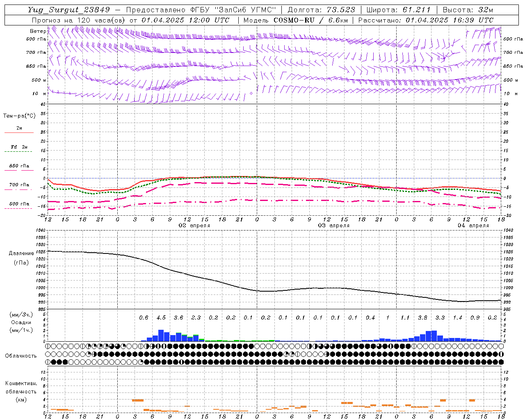525x420 pixels.
Task: Click the 3.3 precipitation total value
Action: (x=440, y=318)
